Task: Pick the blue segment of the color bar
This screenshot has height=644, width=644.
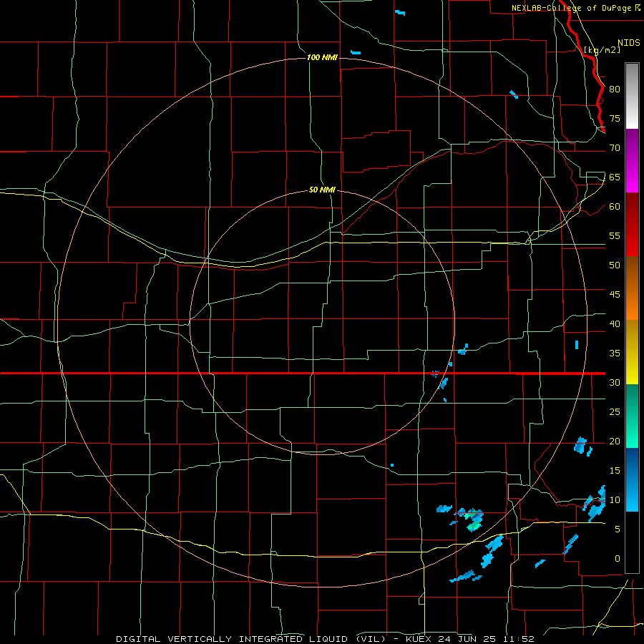Action: (x=632, y=479)
